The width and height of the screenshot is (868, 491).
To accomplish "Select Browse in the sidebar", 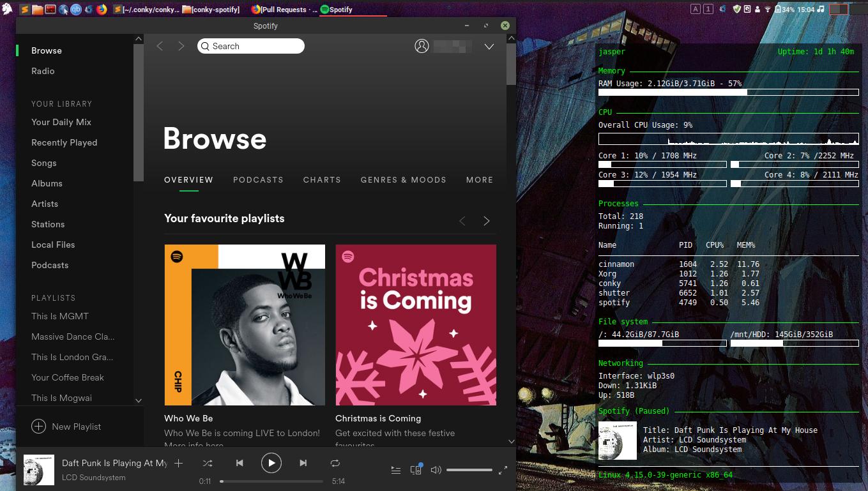I will pos(47,50).
